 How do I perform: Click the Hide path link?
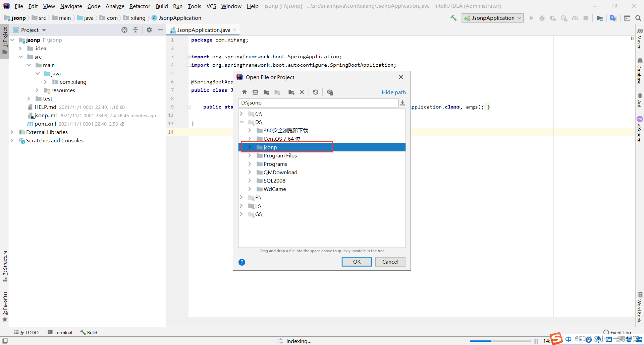(x=393, y=92)
